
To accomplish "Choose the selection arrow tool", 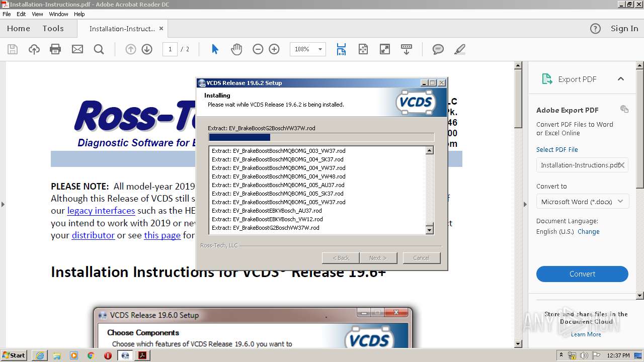I will click(x=215, y=49).
